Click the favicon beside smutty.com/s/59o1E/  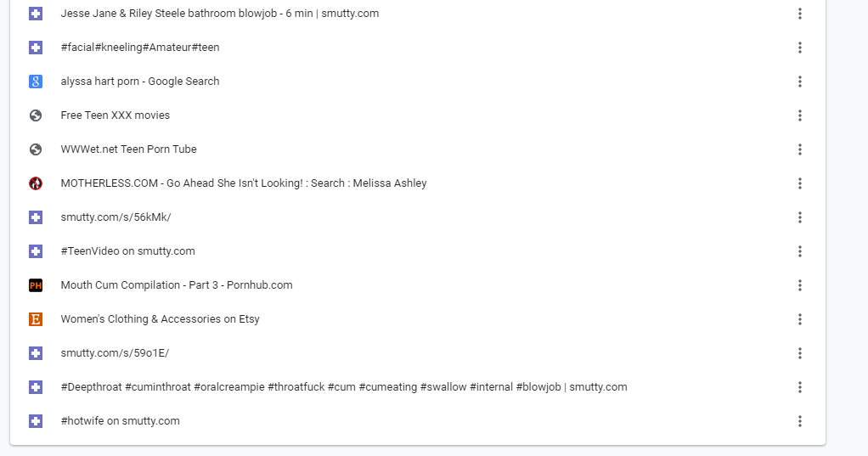[36, 353]
